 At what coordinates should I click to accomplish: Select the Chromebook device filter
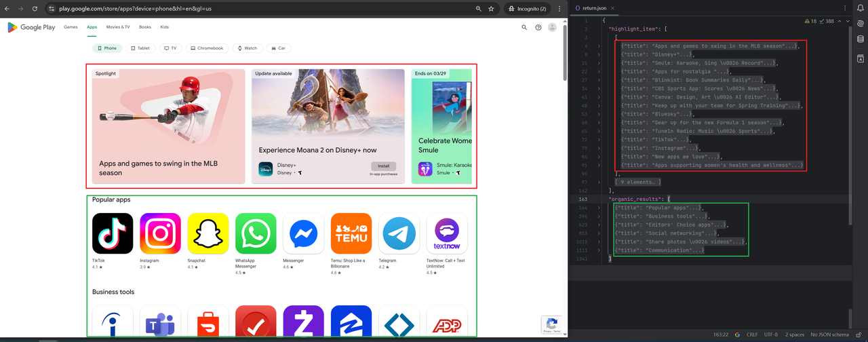pos(207,48)
